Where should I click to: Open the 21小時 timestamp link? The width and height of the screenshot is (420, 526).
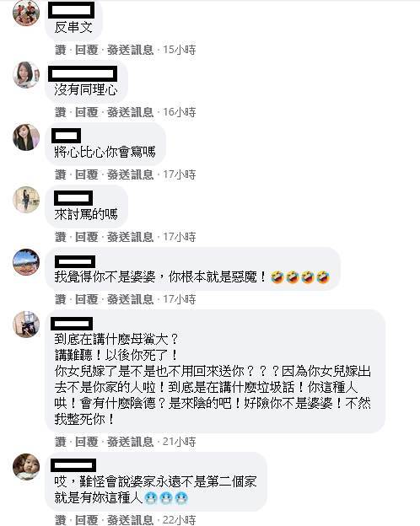pos(180,442)
